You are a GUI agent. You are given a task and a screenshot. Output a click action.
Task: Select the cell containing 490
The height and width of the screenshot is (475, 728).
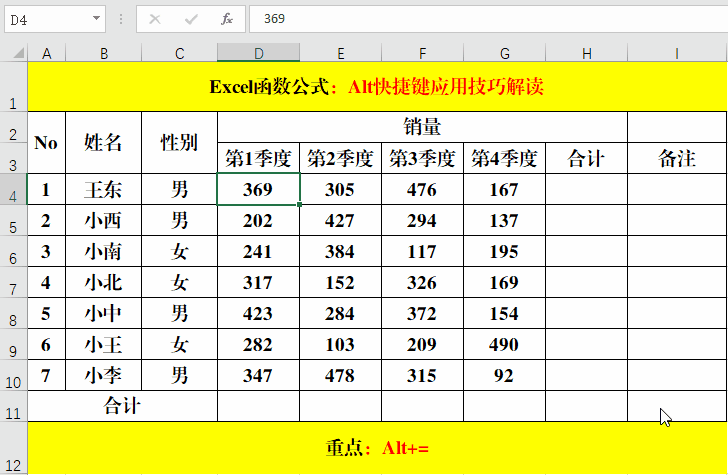point(504,344)
